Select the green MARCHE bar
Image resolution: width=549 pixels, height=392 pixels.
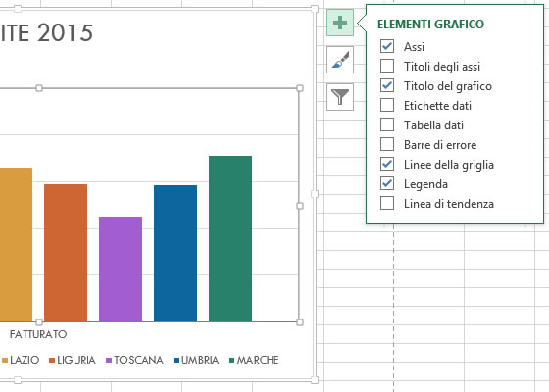[x=230, y=239]
